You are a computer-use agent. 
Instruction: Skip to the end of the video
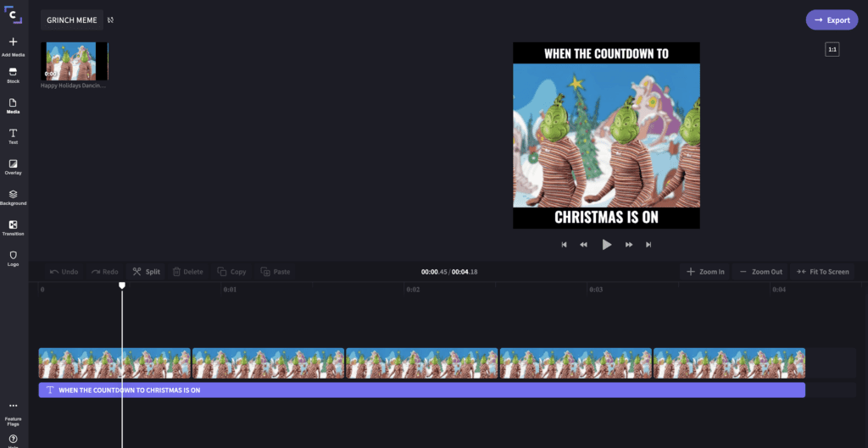click(648, 245)
